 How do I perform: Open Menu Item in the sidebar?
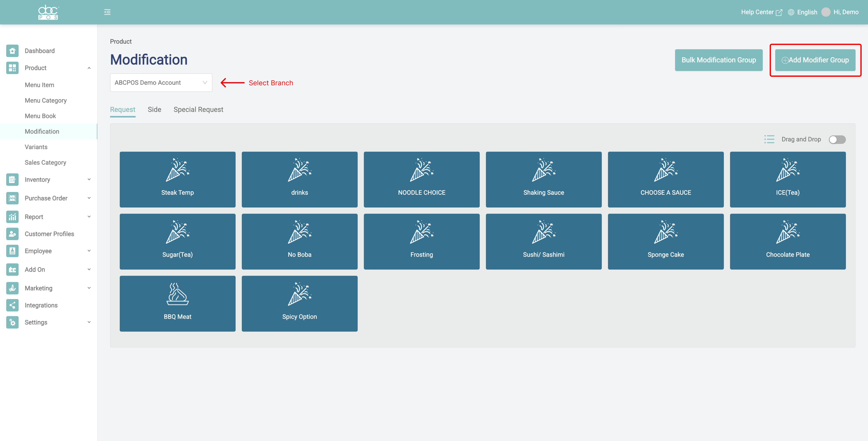click(x=39, y=85)
